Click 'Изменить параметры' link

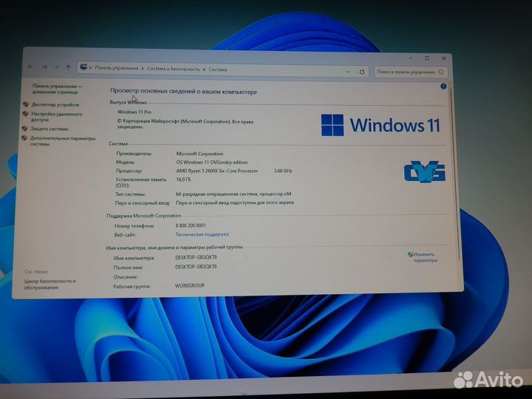(x=425, y=258)
